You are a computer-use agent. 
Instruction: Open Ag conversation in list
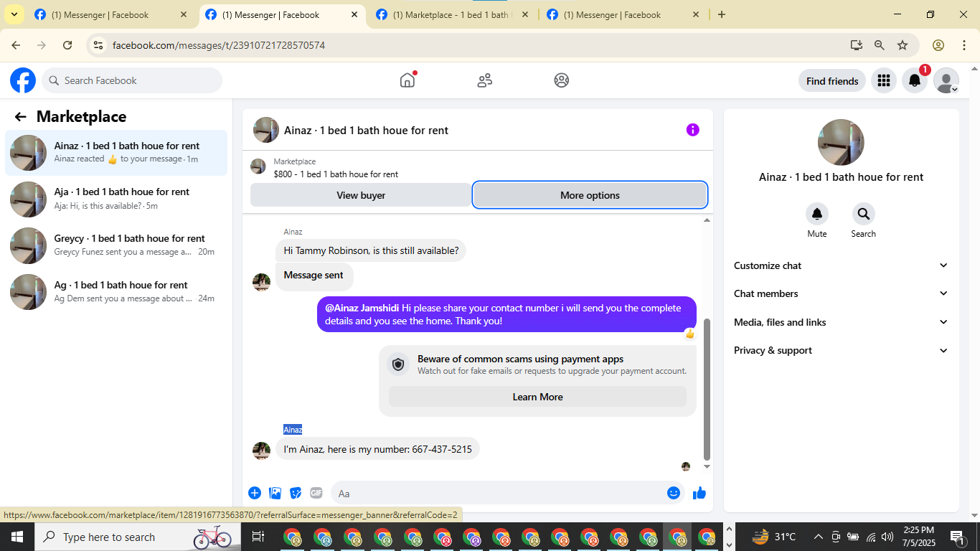click(x=116, y=292)
